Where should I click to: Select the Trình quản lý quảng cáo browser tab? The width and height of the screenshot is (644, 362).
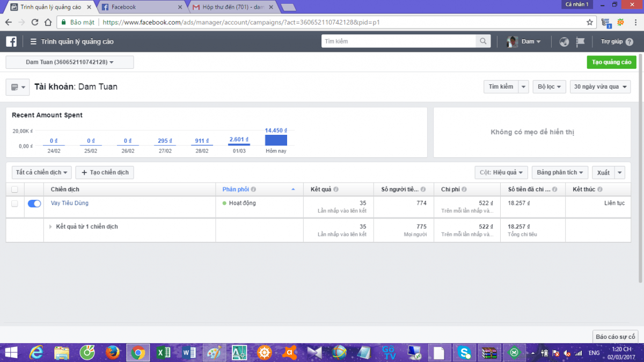49,7
